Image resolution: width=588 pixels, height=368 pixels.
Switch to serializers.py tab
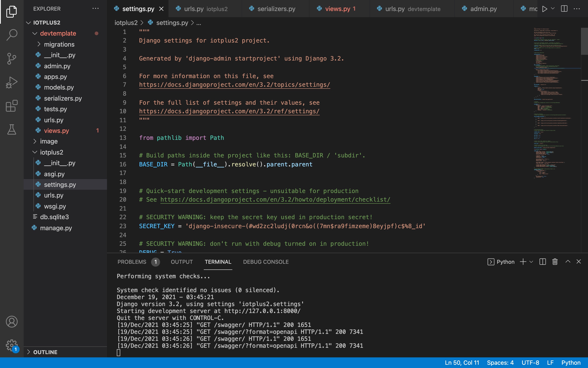pos(276,9)
